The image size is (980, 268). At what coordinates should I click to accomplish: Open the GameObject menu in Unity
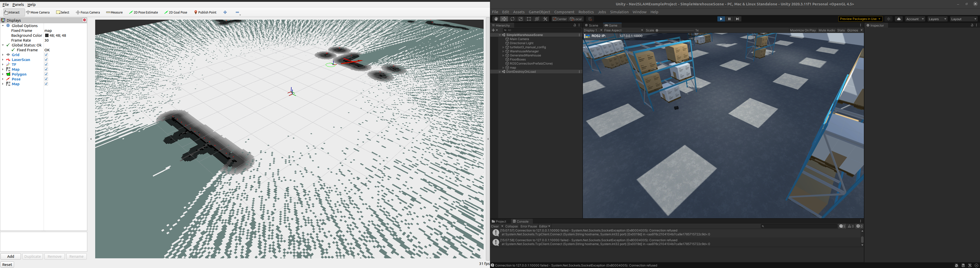[539, 12]
